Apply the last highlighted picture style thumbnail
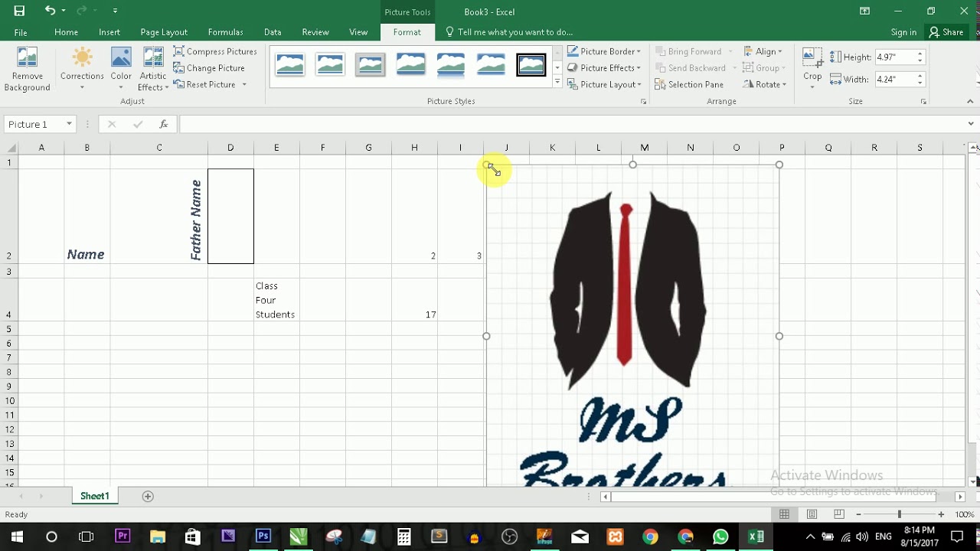980x551 pixels. coord(531,65)
